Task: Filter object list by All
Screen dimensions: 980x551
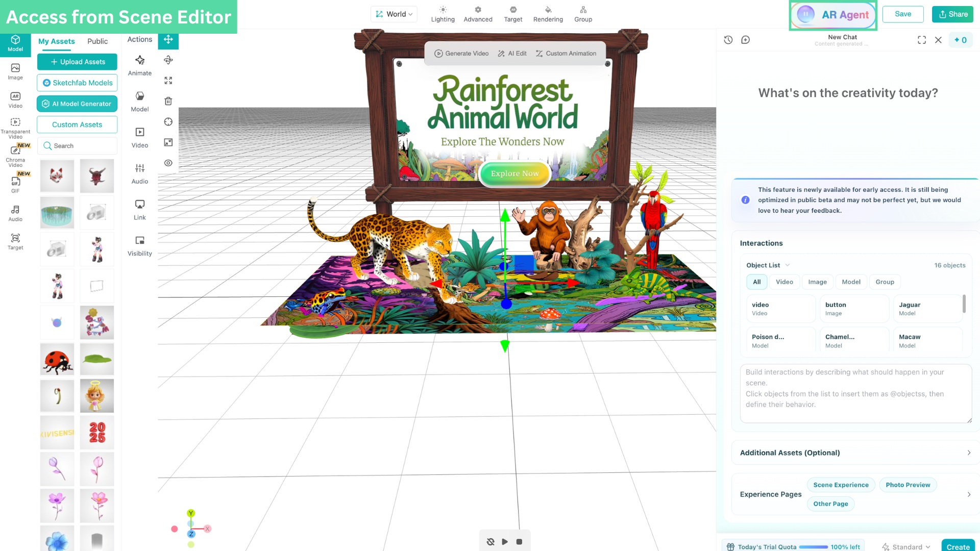Action: click(x=757, y=282)
